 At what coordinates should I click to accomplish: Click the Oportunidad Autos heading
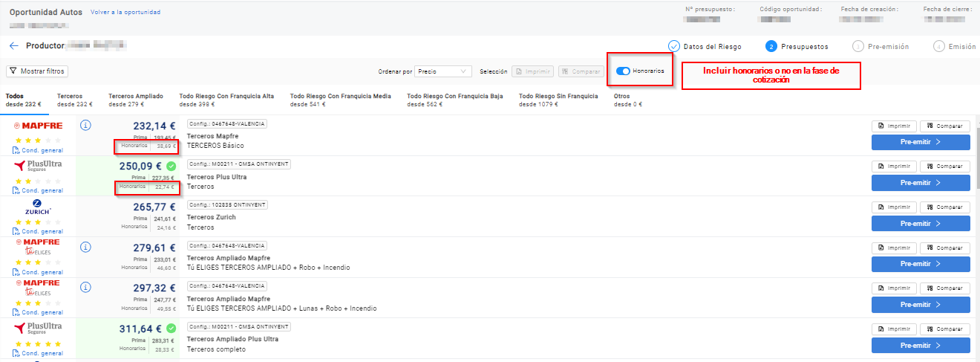(x=46, y=13)
